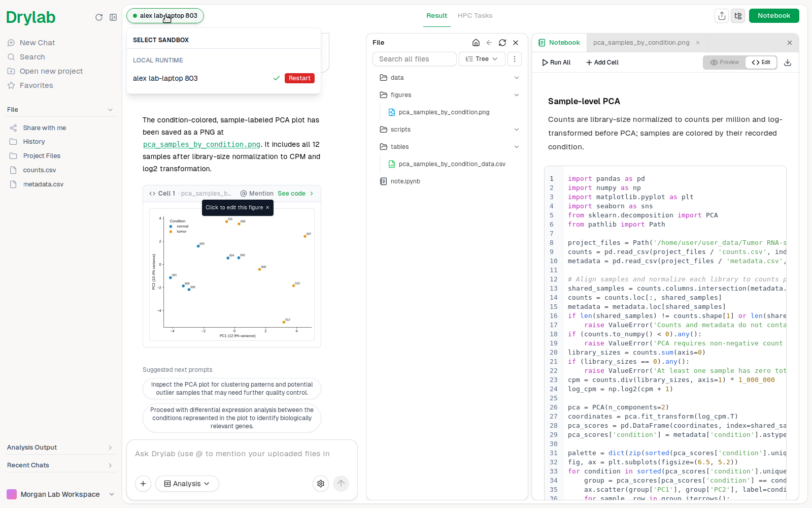
Task: Go to home folder in File panel
Action: pyautogui.click(x=476, y=43)
